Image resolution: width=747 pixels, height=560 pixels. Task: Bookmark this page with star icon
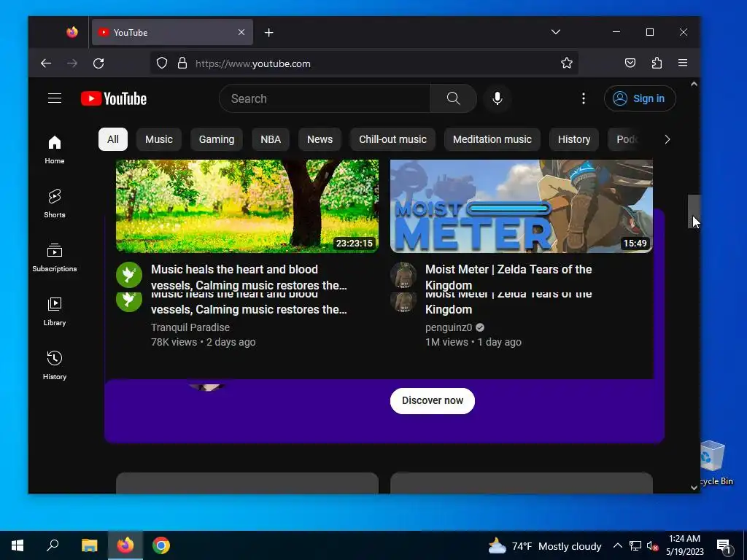pyautogui.click(x=566, y=63)
